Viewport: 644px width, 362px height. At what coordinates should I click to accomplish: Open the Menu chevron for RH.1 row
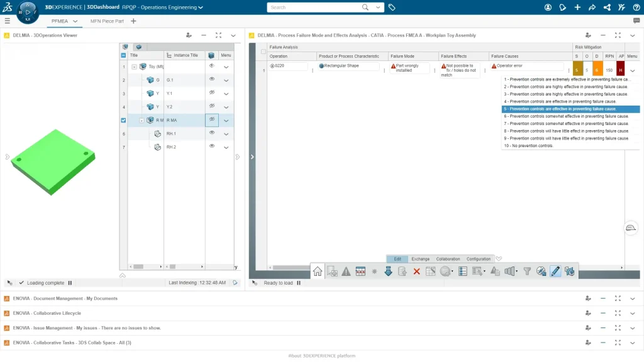226,134
